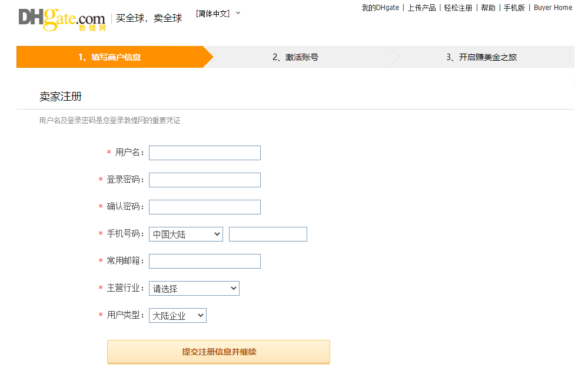
Task: Go to 轻松注册 page
Action: 458,8
